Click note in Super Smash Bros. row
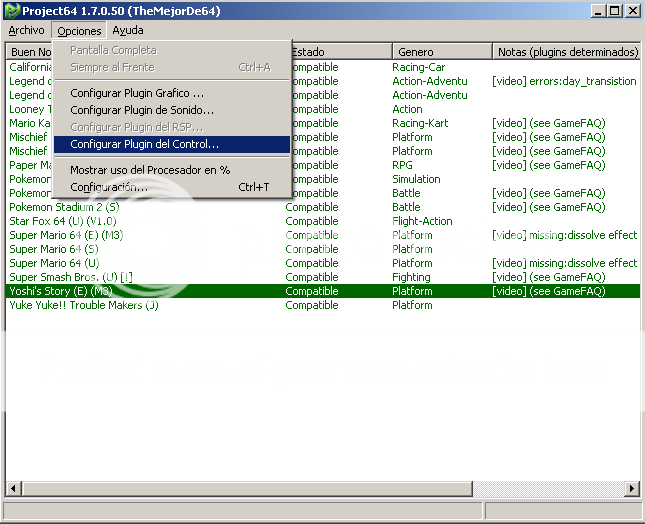 coord(549,277)
